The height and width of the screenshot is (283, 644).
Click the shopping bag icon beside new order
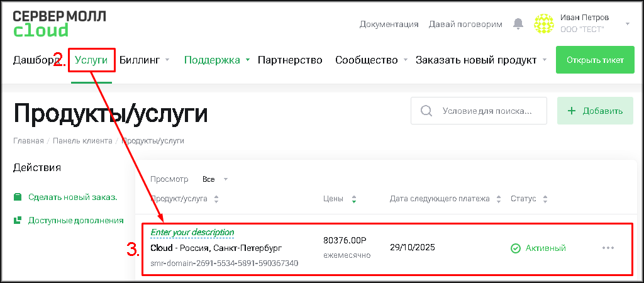(x=18, y=197)
